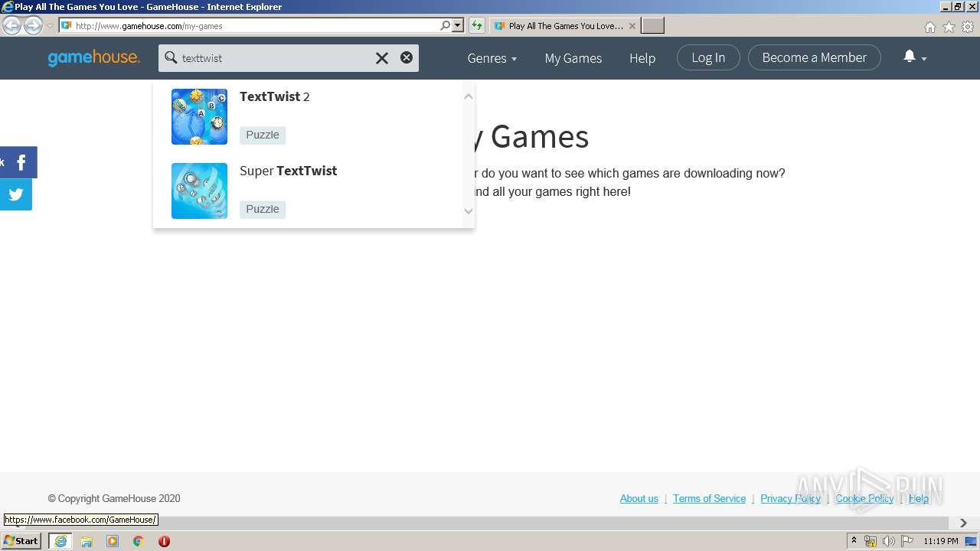
Task: Click the network tray icon
Action: coord(871,541)
